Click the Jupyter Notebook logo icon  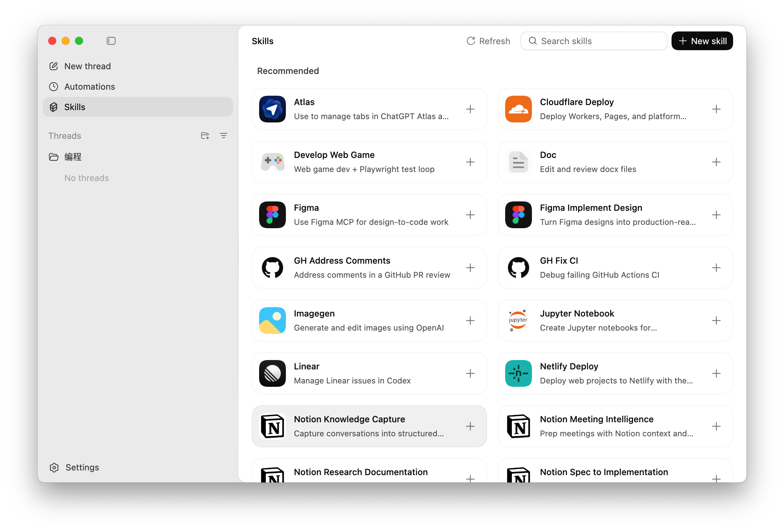(518, 320)
